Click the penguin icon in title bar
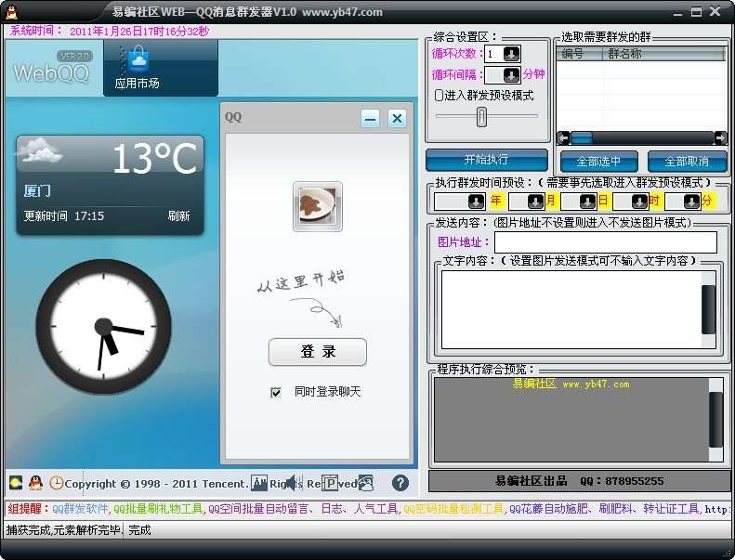 [x=12, y=12]
